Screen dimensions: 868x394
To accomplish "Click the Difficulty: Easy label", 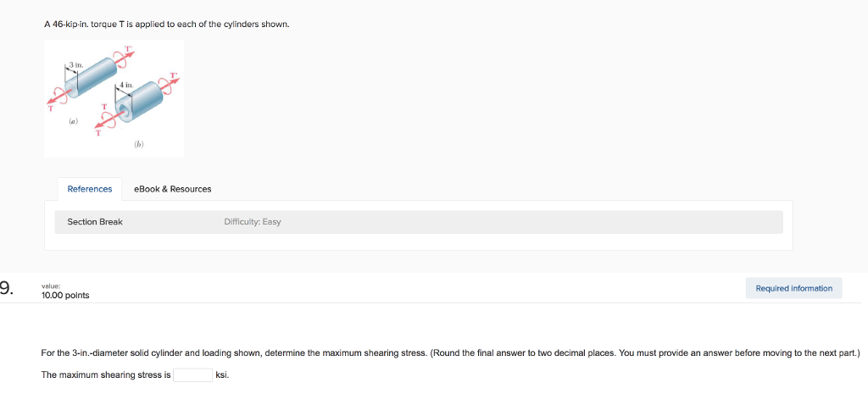I will click(x=252, y=222).
